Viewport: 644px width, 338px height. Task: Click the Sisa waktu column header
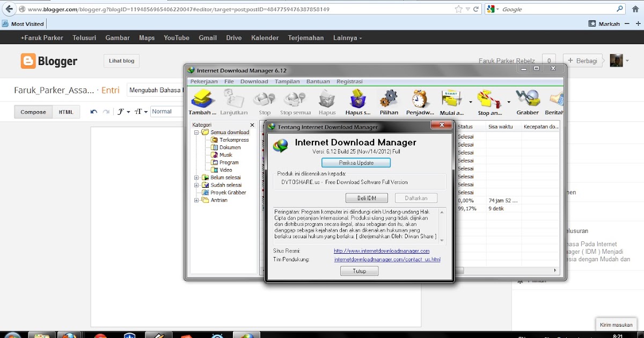503,127
